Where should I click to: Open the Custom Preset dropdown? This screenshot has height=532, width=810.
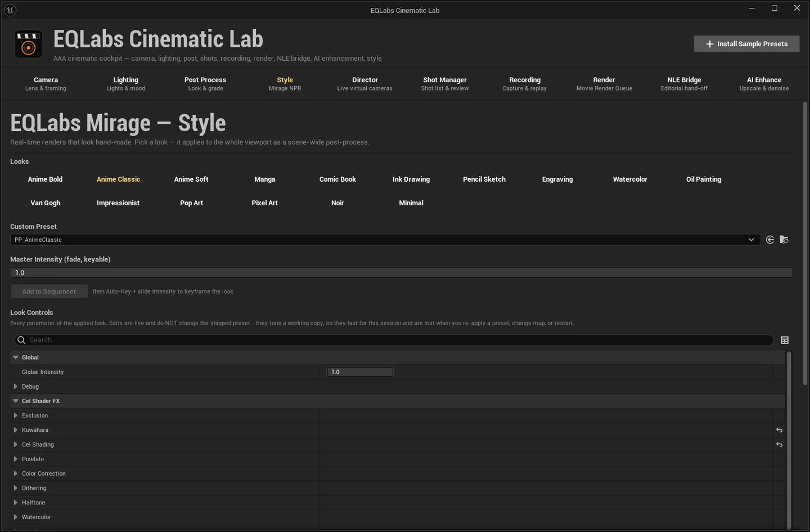pos(385,240)
